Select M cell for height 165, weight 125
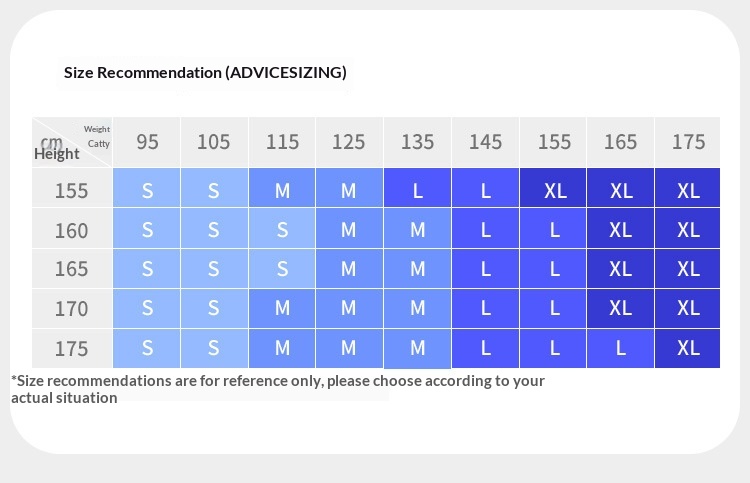The height and width of the screenshot is (483, 750). [x=348, y=269]
